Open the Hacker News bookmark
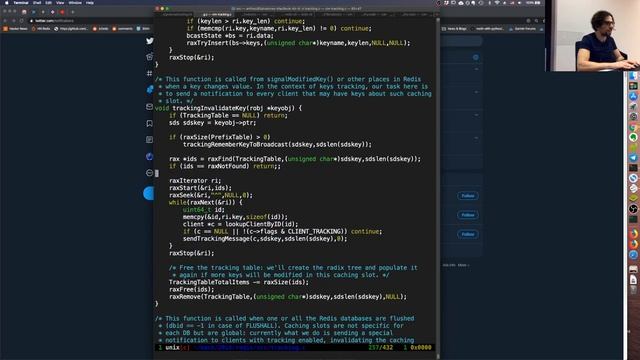 tap(15, 29)
